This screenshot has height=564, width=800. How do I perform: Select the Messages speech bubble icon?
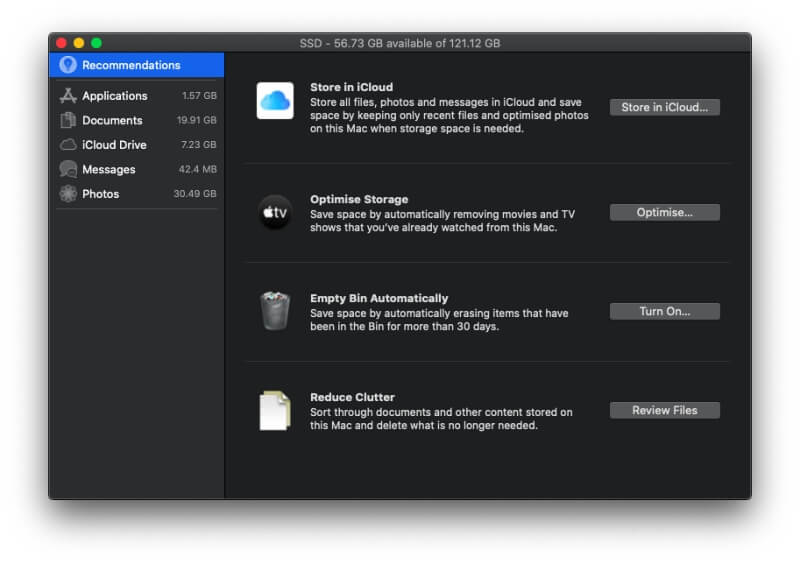coord(68,169)
